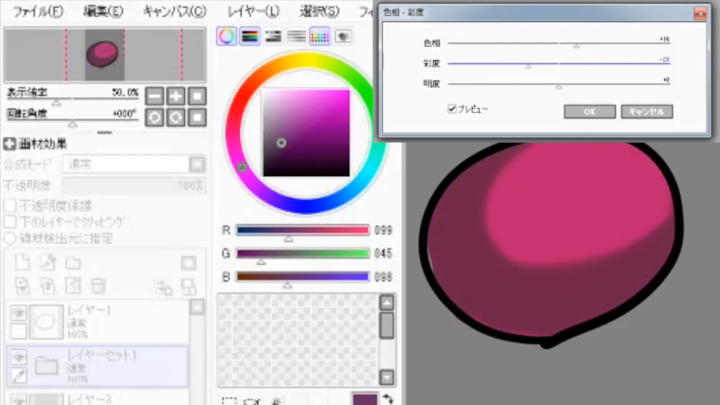Click the 色相 slider track
720x405 pixels.
point(559,43)
